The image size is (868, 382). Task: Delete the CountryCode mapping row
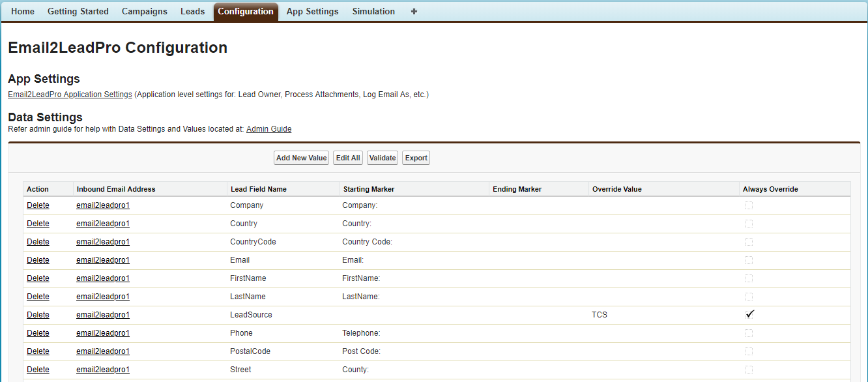(x=37, y=241)
